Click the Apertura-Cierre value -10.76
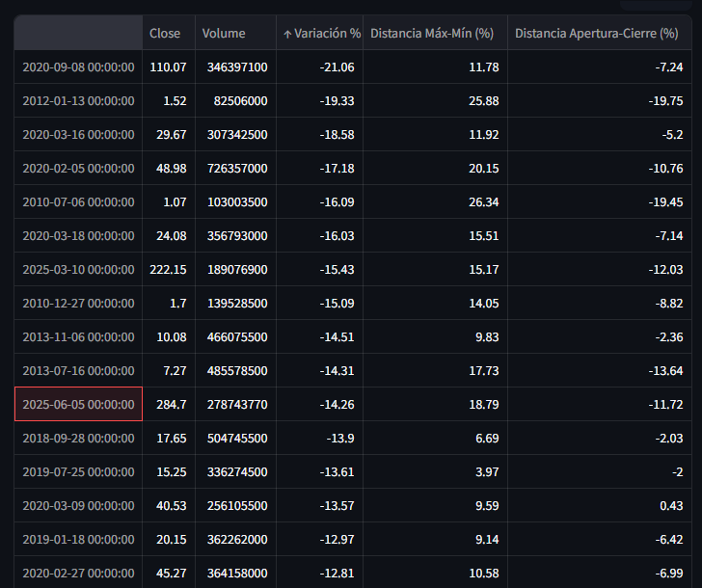This screenshot has width=702, height=588. pyautogui.click(x=600, y=169)
